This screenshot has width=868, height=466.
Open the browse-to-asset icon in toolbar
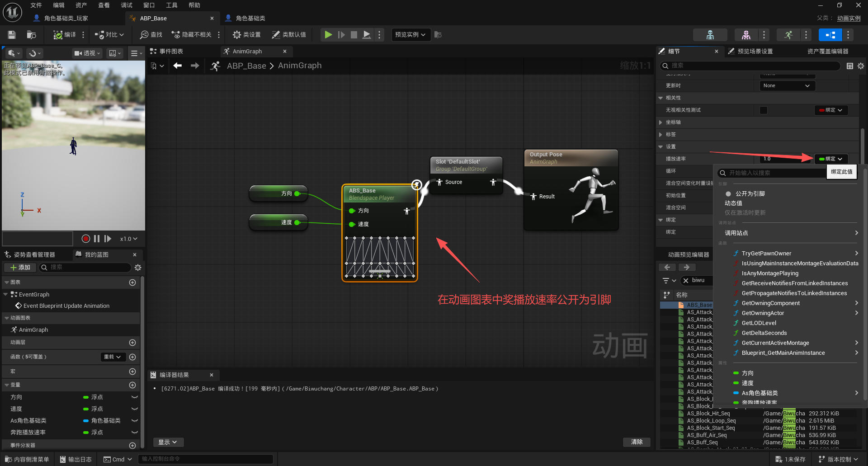tap(31, 35)
